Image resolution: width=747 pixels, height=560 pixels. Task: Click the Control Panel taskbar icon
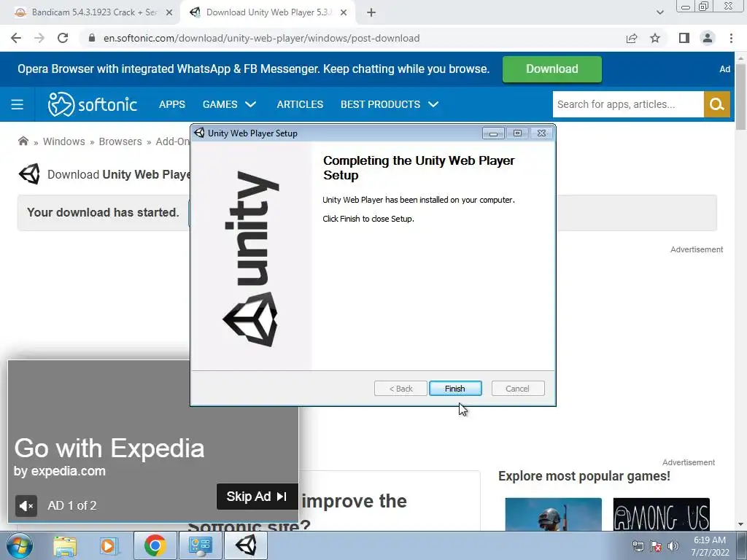click(200, 545)
